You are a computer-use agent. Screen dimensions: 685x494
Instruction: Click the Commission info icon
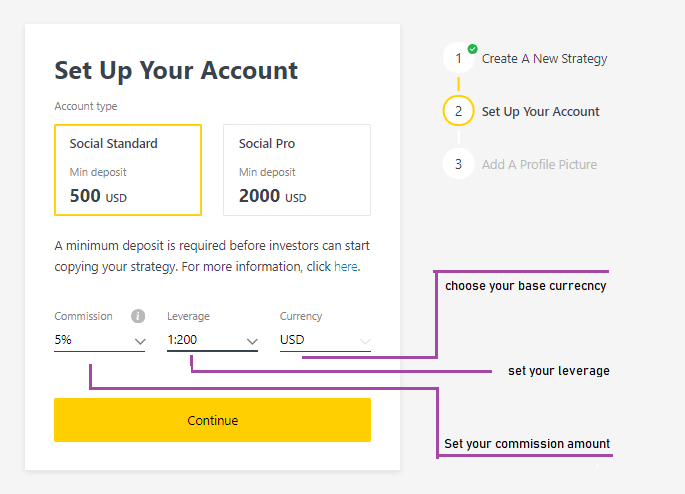[x=139, y=316]
